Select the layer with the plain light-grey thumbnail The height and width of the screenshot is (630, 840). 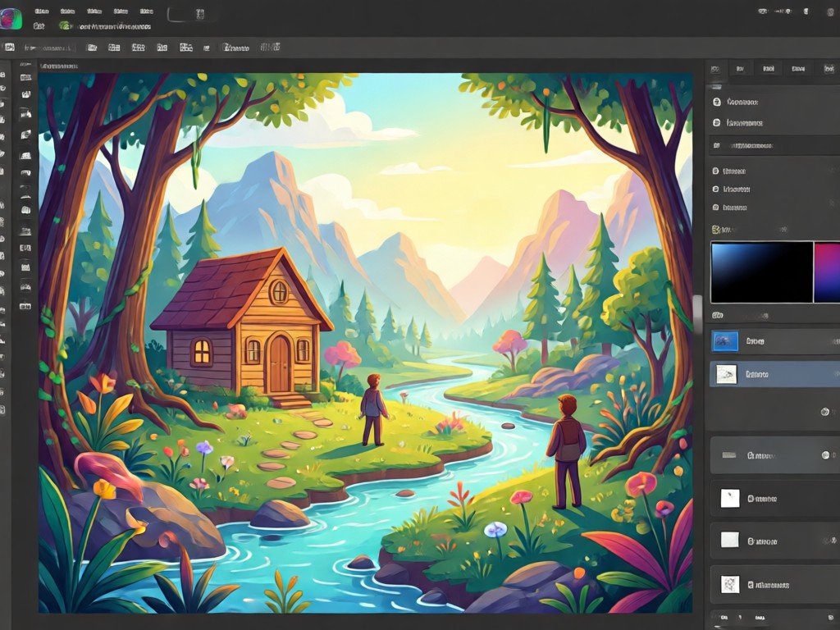[x=774, y=541]
